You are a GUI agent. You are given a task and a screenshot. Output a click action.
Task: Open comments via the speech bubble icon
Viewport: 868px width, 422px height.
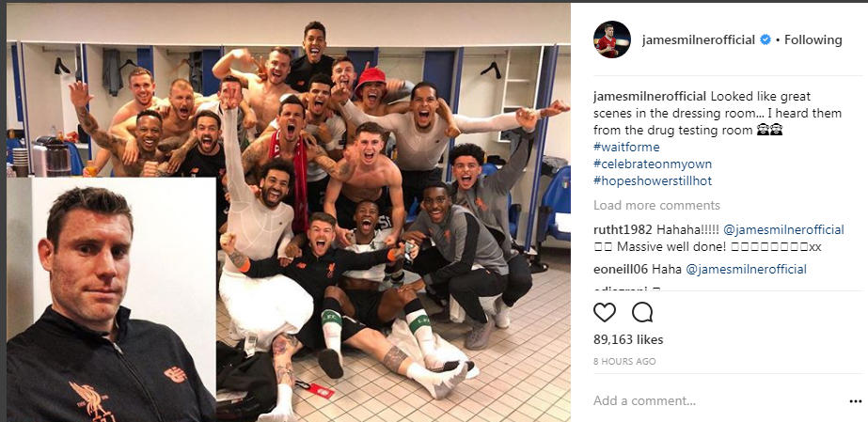(x=642, y=312)
